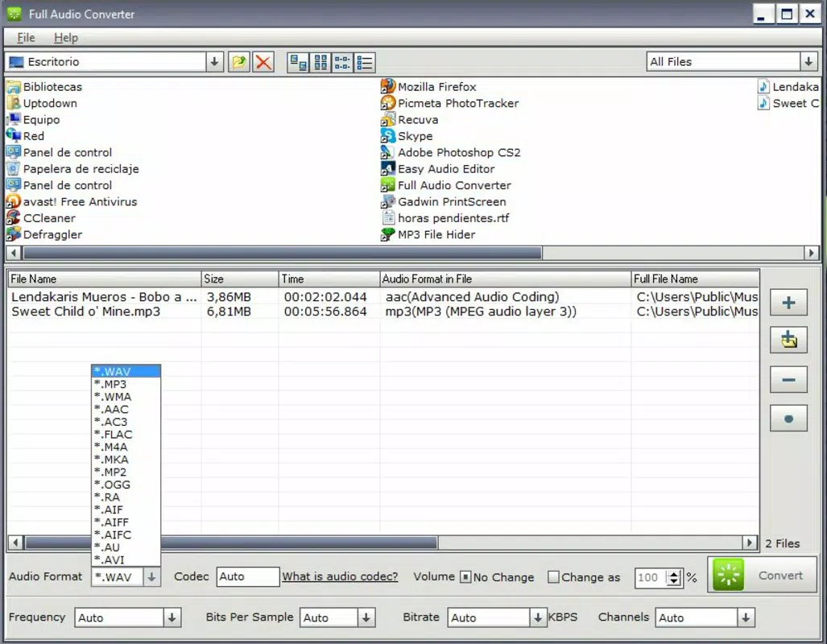Sort by File Name column header
This screenshot has height=644, width=827.
(x=105, y=279)
